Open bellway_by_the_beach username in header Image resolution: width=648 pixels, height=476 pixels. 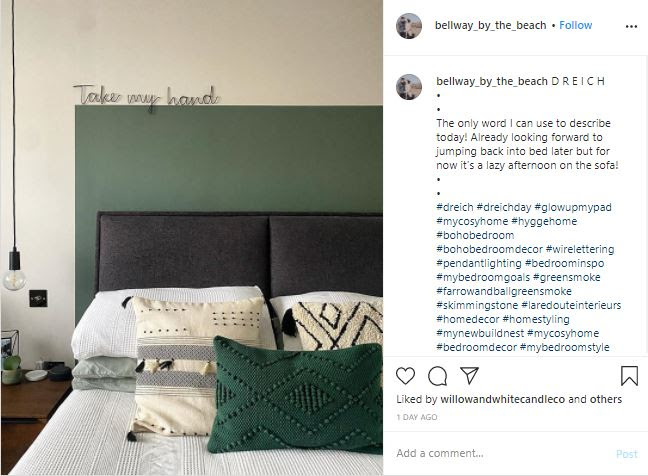click(491, 25)
